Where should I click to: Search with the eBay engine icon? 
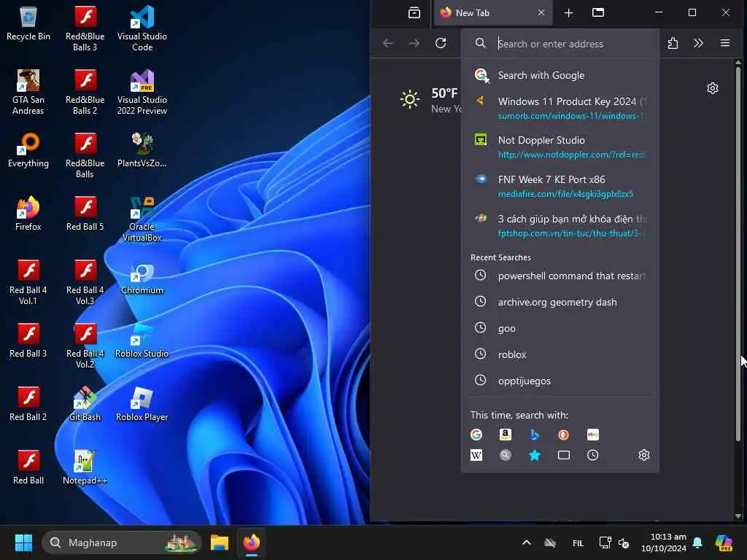592,435
